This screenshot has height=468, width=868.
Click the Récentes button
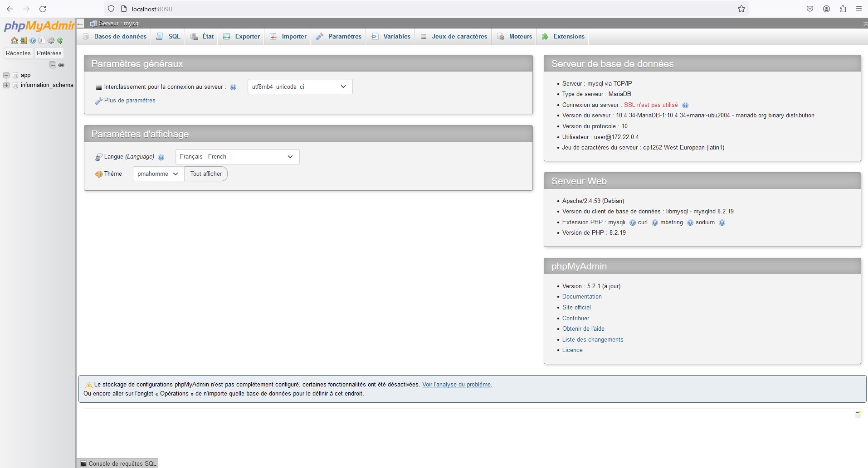point(18,53)
